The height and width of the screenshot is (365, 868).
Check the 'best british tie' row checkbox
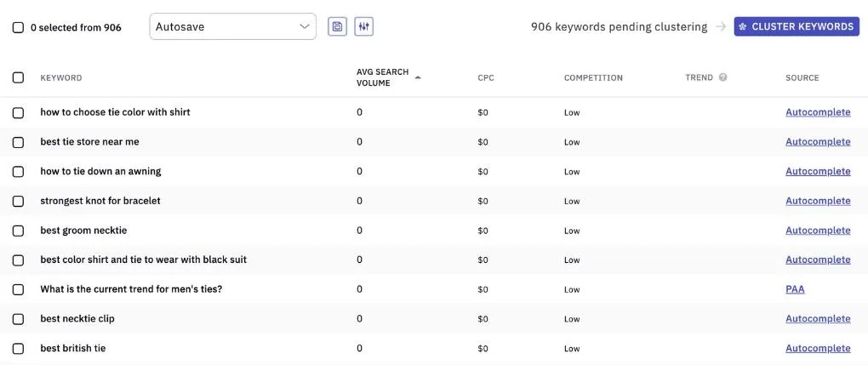click(18, 349)
